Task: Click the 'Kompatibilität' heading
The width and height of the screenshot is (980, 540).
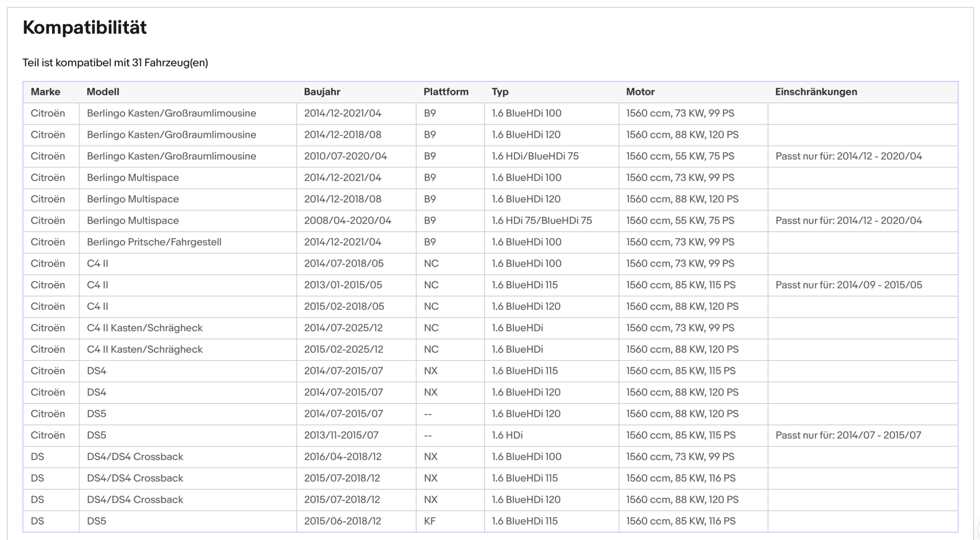Action: (85, 27)
